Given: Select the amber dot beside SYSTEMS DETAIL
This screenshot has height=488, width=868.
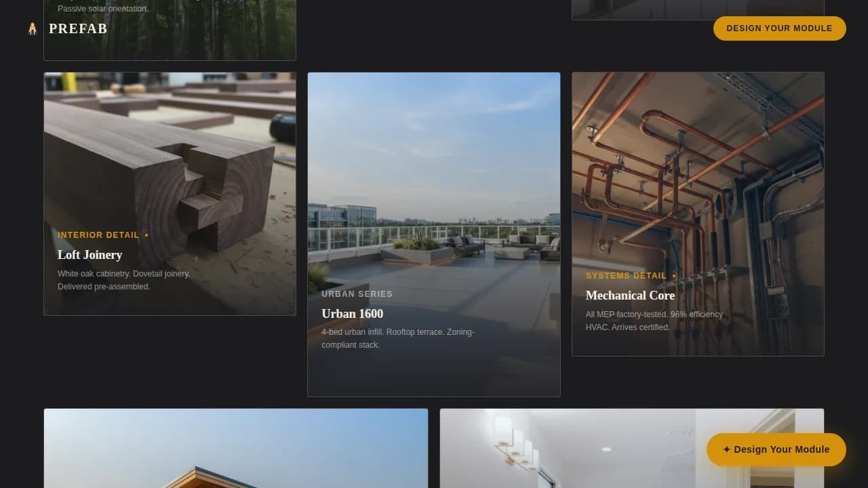Looking at the screenshot, I should [x=674, y=276].
